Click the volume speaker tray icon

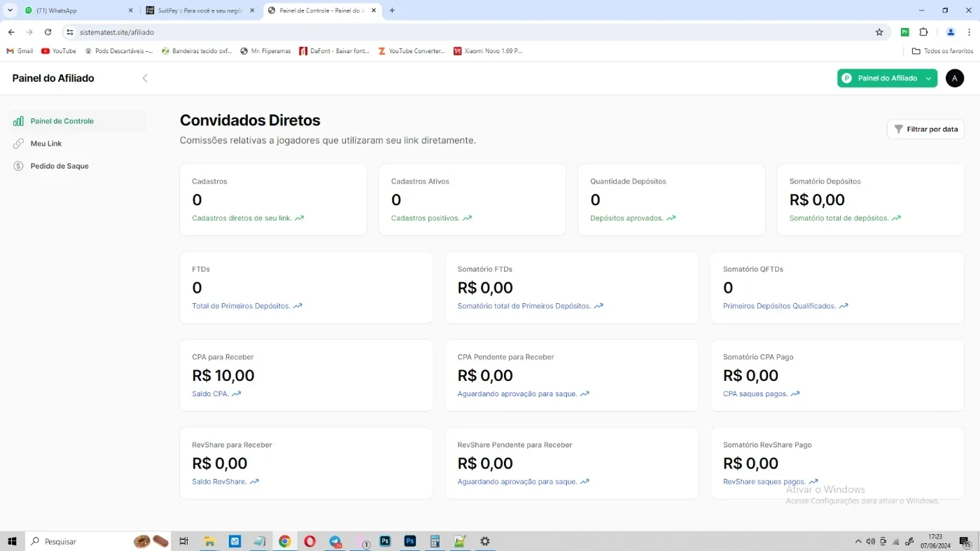coord(871,541)
